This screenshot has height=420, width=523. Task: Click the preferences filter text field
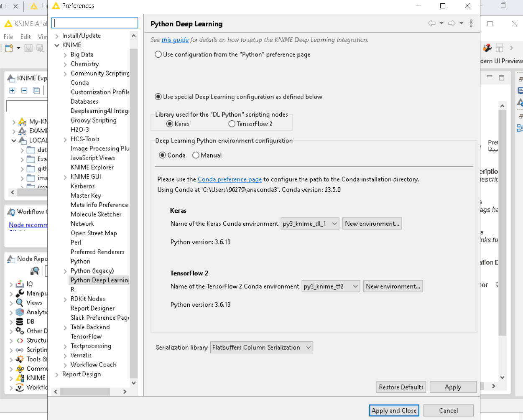[x=94, y=23]
